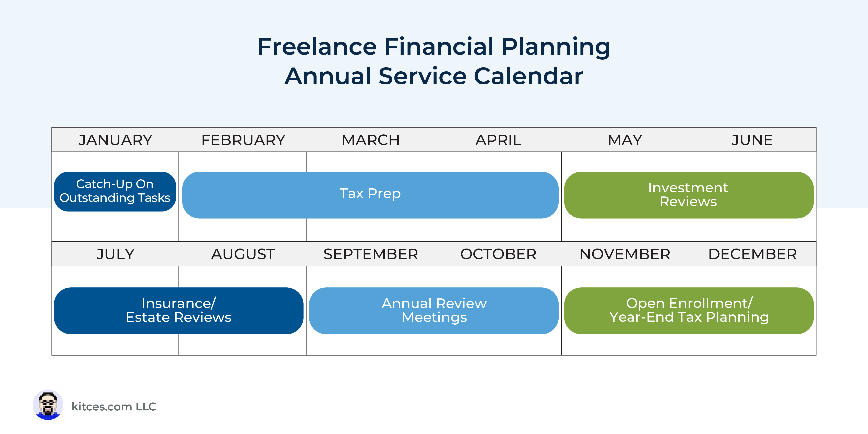Click the kitces.com LLC text
The width and height of the screenshot is (868, 434).
coord(114,406)
